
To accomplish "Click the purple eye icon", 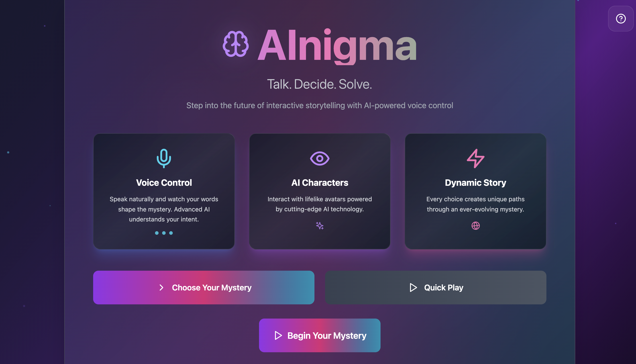I will (320, 159).
